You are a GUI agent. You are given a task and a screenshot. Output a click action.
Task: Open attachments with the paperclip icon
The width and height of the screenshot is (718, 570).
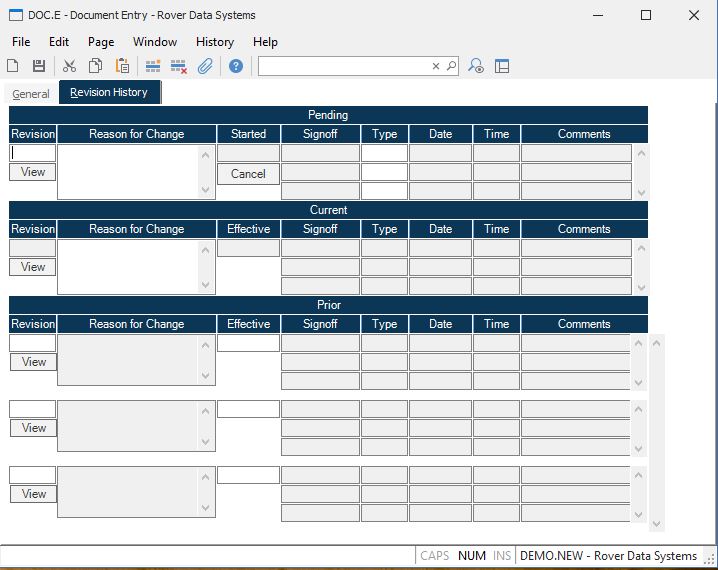205,66
